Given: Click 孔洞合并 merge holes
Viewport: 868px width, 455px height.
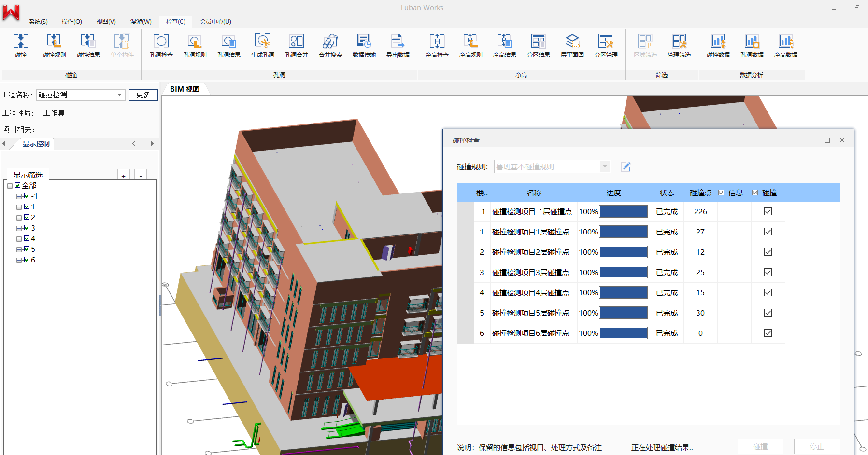Looking at the screenshot, I should [x=297, y=46].
